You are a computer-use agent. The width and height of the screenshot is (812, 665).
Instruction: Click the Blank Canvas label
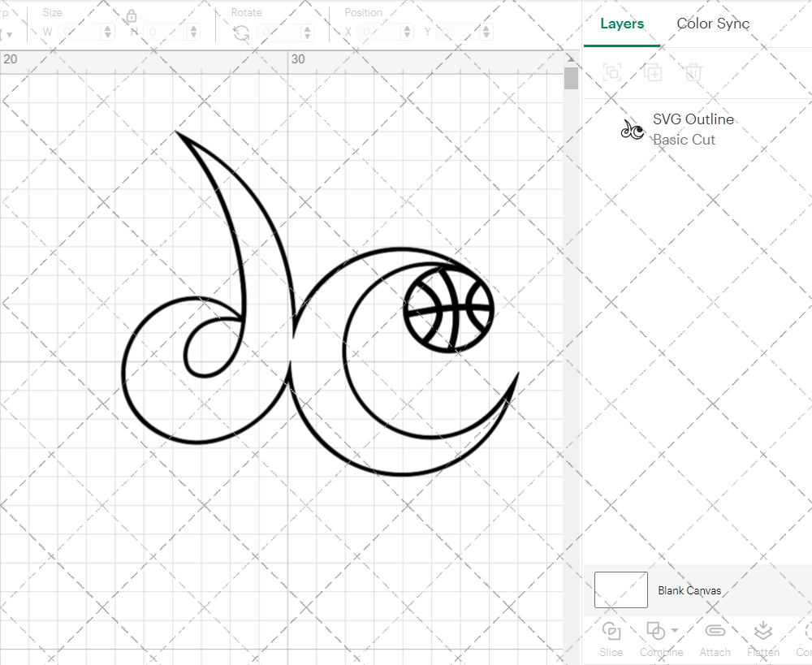coord(689,590)
